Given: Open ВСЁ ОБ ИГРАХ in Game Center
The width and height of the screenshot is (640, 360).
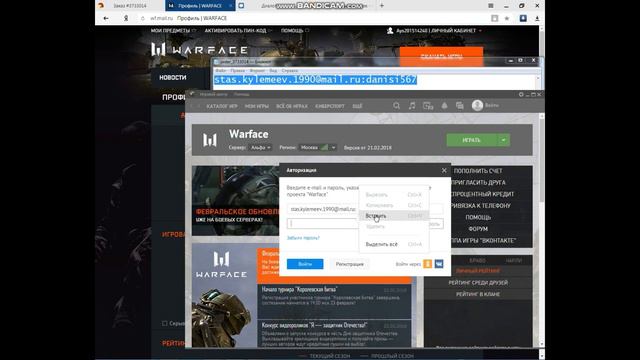Looking at the screenshot, I should coord(292,106).
